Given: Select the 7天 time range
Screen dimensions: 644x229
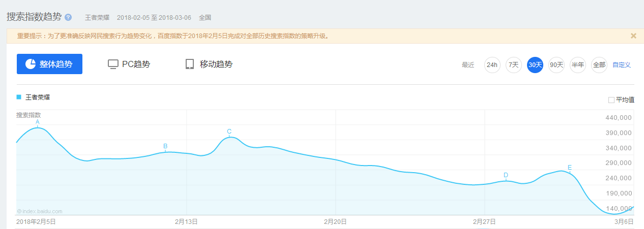Looking at the screenshot, I should (x=514, y=65).
